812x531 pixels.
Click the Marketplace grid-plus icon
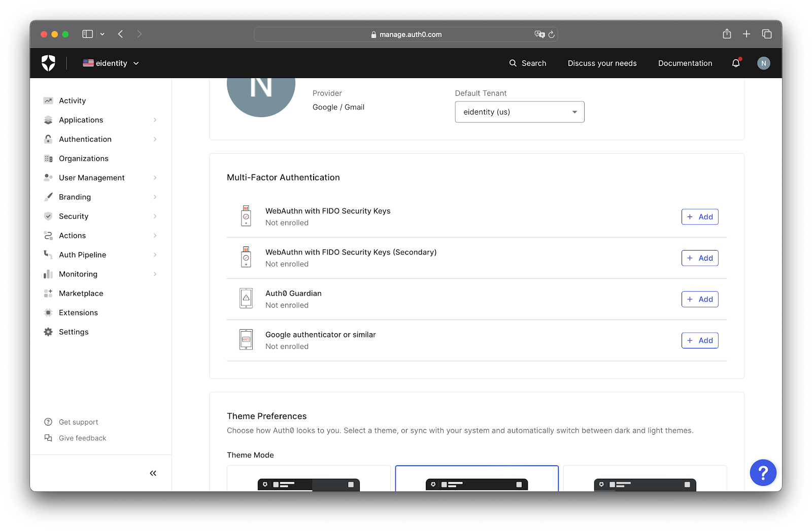(48, 293)
